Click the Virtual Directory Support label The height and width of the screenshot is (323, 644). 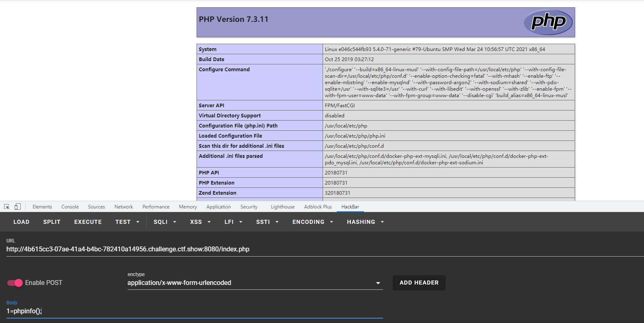(x=230, y=115)
